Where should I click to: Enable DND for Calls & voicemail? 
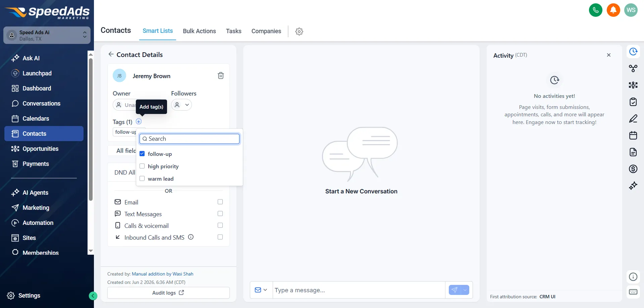220,225
